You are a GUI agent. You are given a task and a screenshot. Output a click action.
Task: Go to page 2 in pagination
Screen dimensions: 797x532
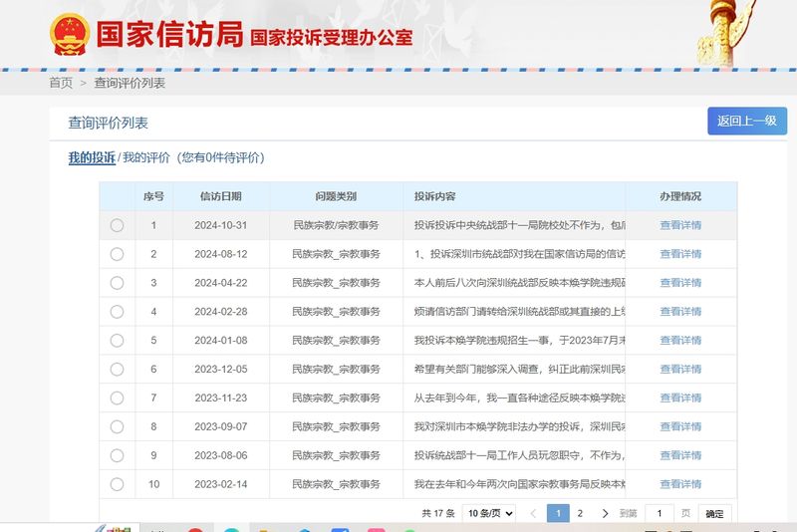pyautogui.click(x=581, y=514)
